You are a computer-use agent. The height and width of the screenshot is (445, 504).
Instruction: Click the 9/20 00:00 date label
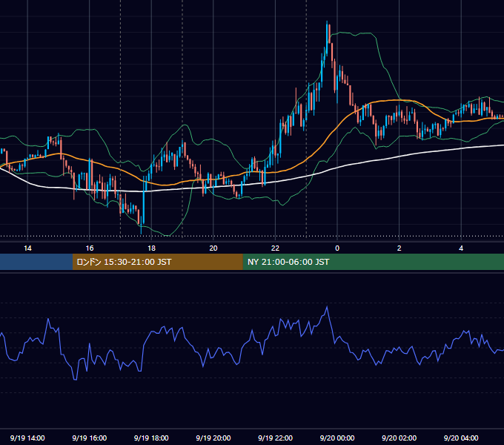pyautogui.click(x=337, y=438)
